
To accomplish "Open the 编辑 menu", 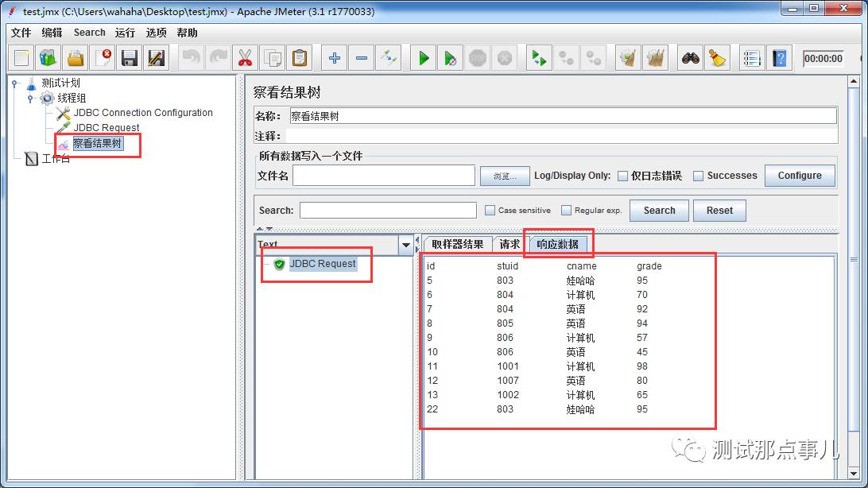I will click(x=52, y=33).
